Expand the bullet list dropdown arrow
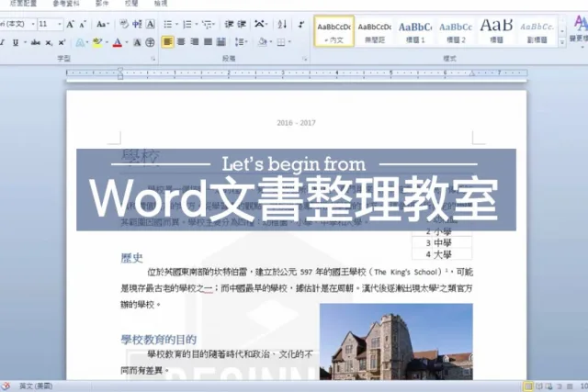This screenshot has width=588, height=392. pos(177,25)
